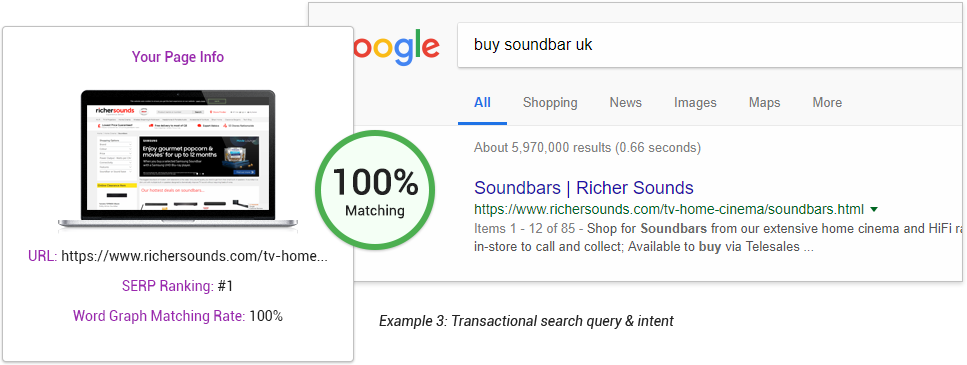Click the truncated page URL text

194,256
